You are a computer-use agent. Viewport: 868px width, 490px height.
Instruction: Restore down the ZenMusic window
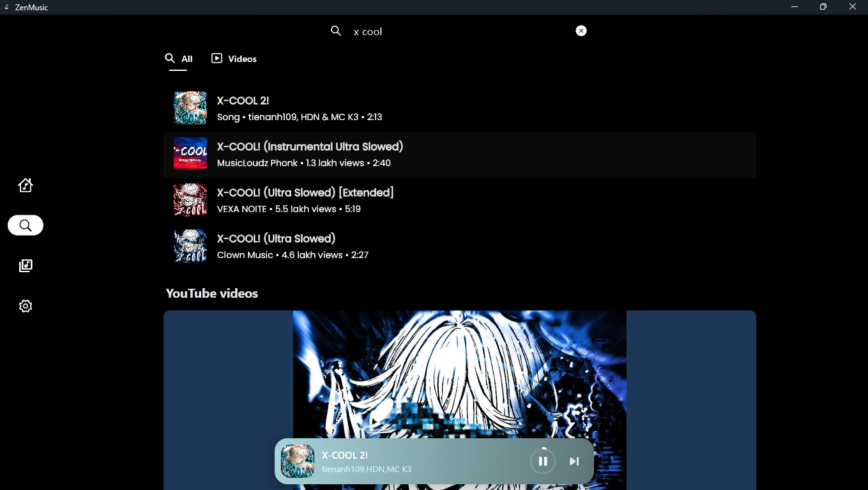823,7
